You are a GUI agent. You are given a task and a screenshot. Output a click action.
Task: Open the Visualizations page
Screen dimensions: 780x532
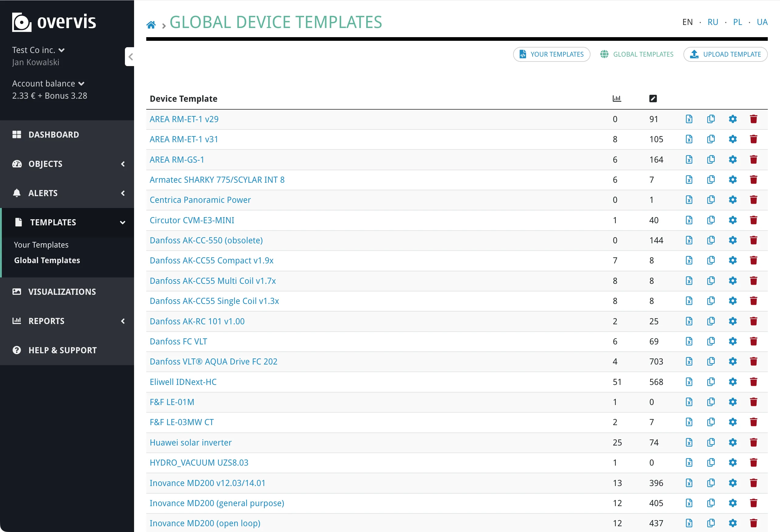pyautogui.click(x=67, y=292)
